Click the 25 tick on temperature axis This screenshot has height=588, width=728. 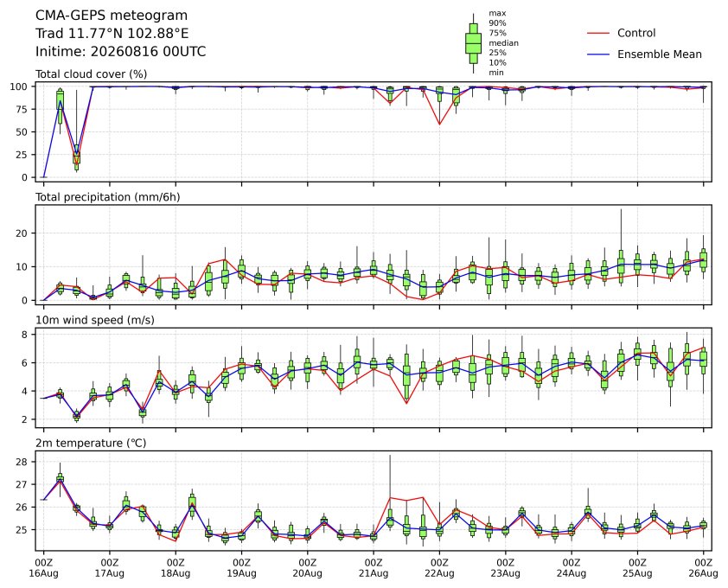click(x=22, y=530)
